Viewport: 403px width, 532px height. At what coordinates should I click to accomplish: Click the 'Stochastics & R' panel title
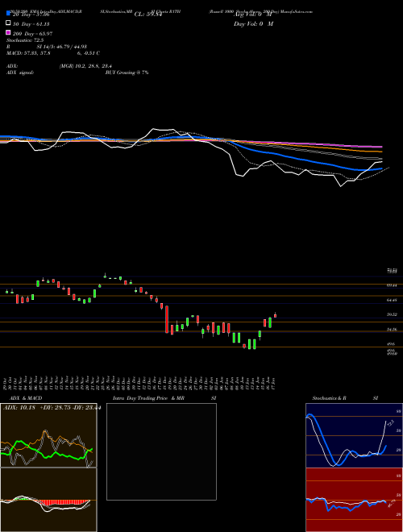[329, 398]
